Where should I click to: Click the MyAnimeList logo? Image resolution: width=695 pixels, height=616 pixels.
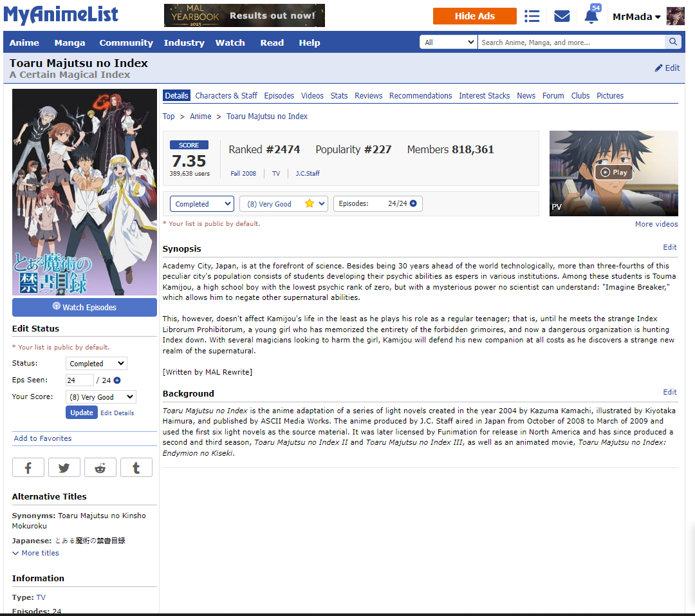tap(60, 15)
